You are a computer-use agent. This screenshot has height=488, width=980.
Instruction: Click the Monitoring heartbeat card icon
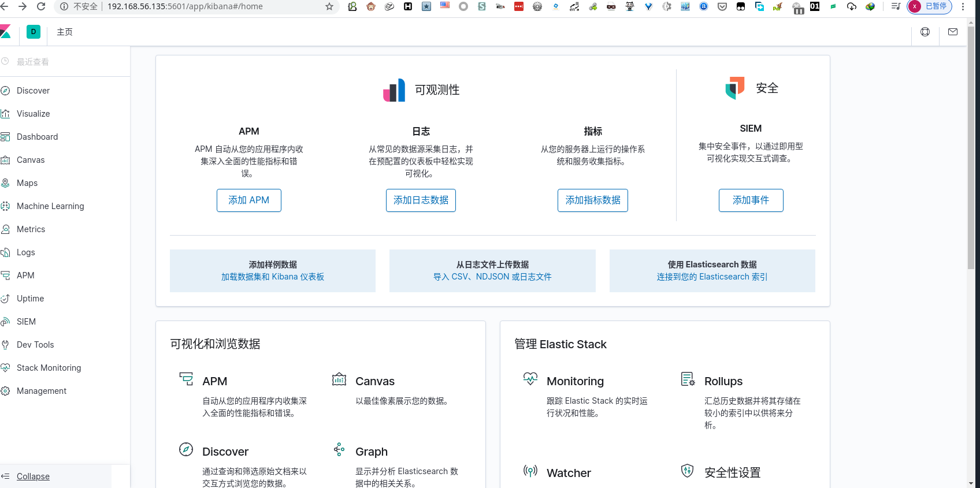530,379
